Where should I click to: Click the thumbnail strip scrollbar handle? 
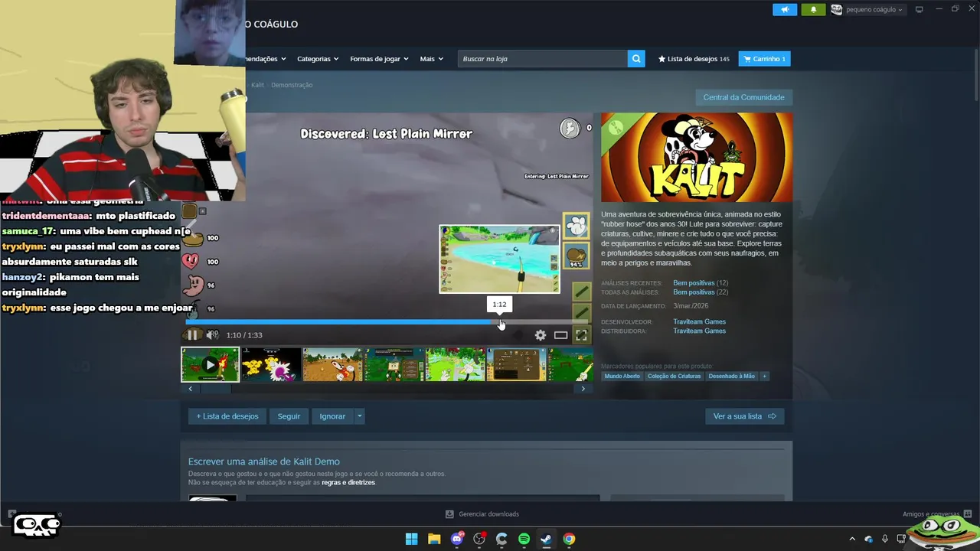(216, 389)
